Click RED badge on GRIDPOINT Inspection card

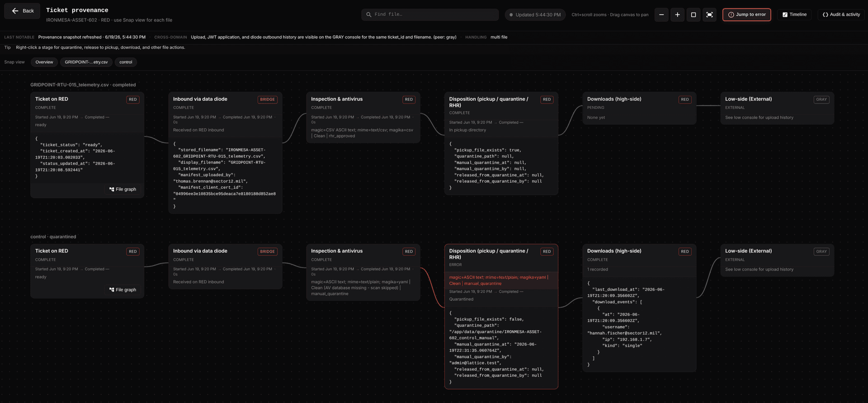(x=409, y=99)
